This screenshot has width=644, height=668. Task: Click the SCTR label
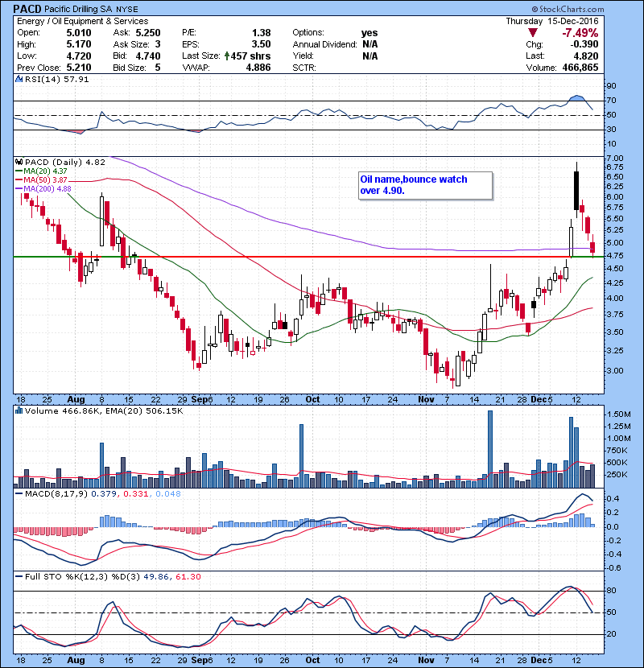pyautogui.click(x=303, y=68)
